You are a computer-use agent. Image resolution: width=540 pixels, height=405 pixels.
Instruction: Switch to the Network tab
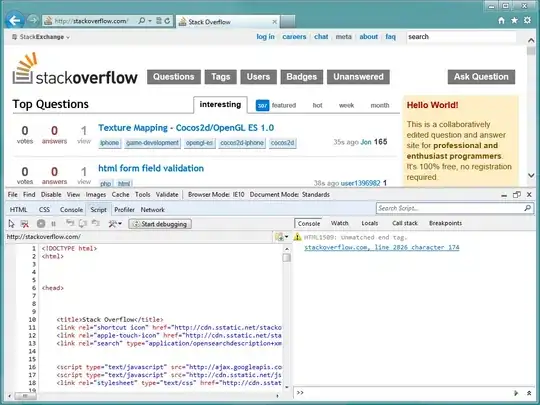click(x=153, y=210)
